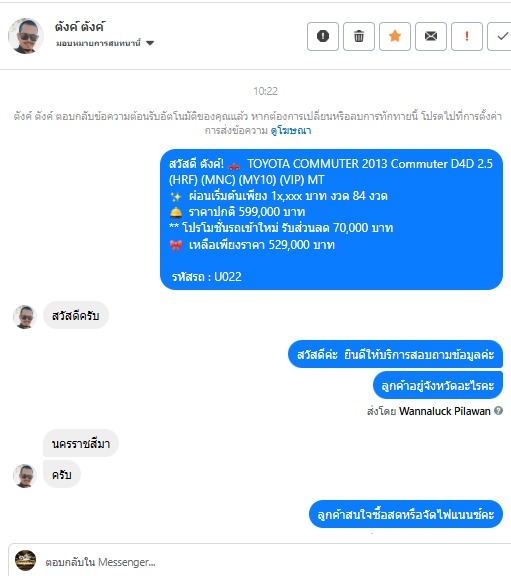Delete conversation with the trash icon
Viewport: 511px width, 576px height.
(x=359, y=36)
